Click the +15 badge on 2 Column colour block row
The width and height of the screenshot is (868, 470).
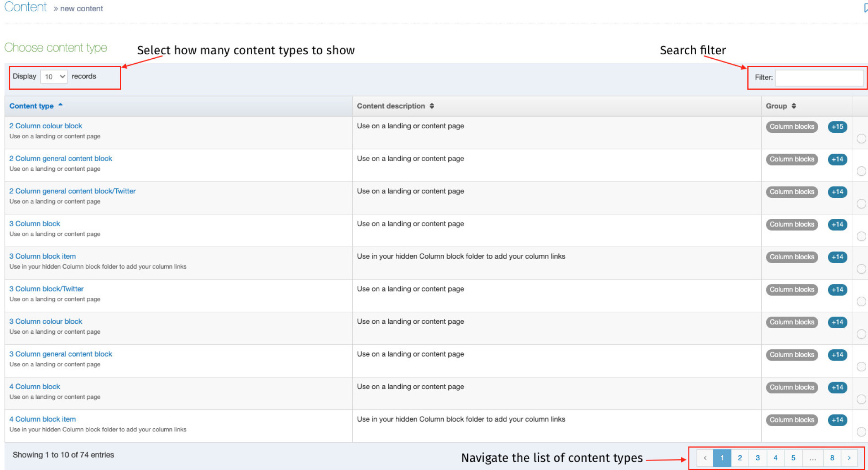[837, 127]
